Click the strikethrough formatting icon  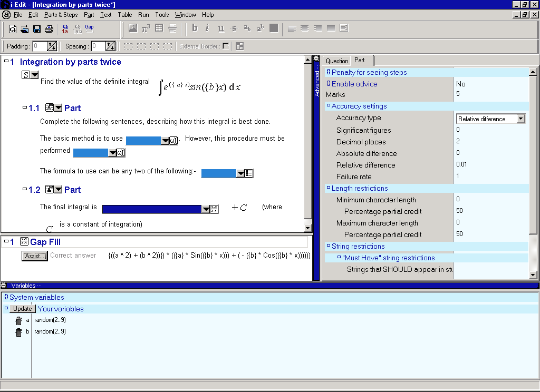point(234,28)
